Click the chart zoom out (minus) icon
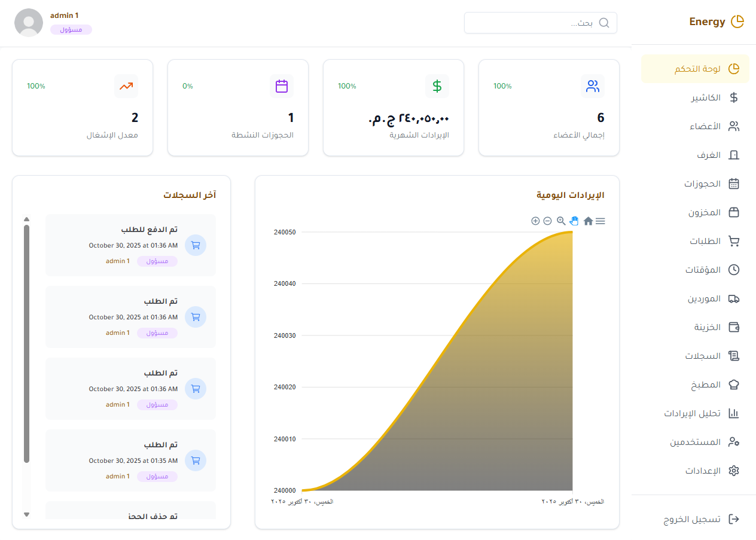Image resolution: width=756 pixels, height=540 pixels. coord(547,221)
